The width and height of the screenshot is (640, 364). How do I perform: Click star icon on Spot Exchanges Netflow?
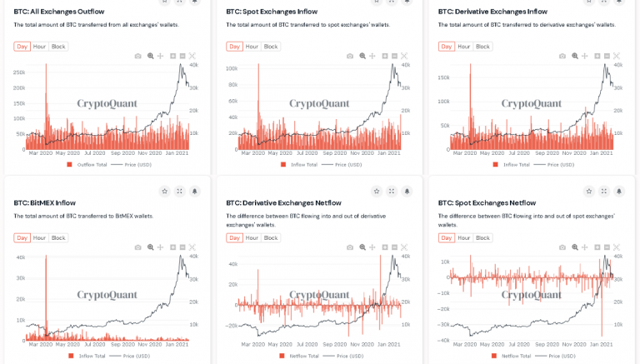coord(589,191)
